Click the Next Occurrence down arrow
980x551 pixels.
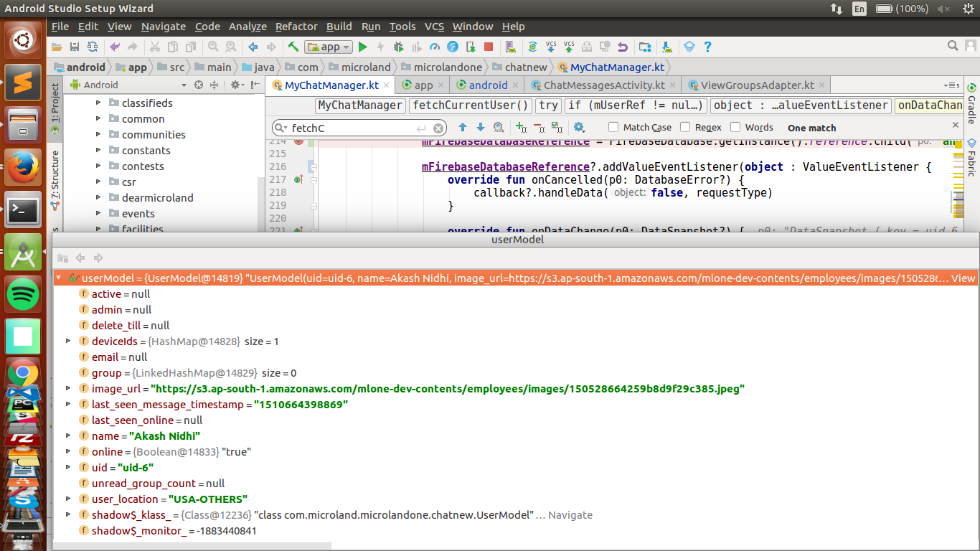click(x=480, y=128)
